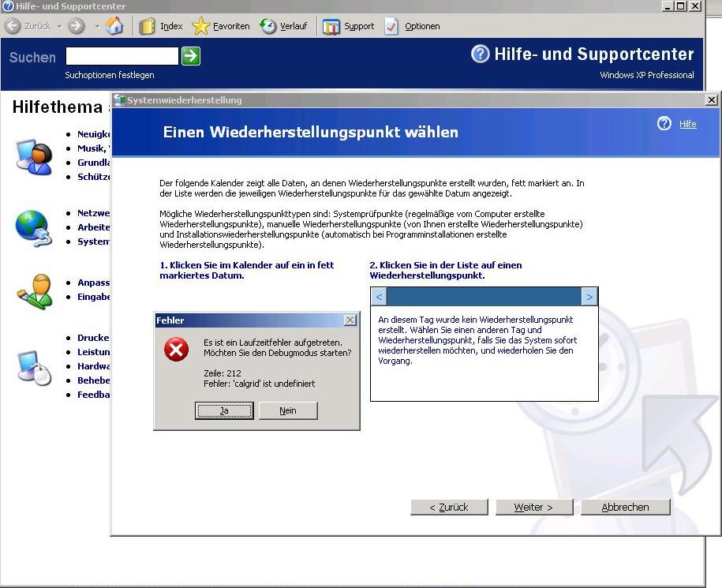Open the System... help topic link
Screen dimensions: 722x588
pyautogui.click(x=93, y=242)
